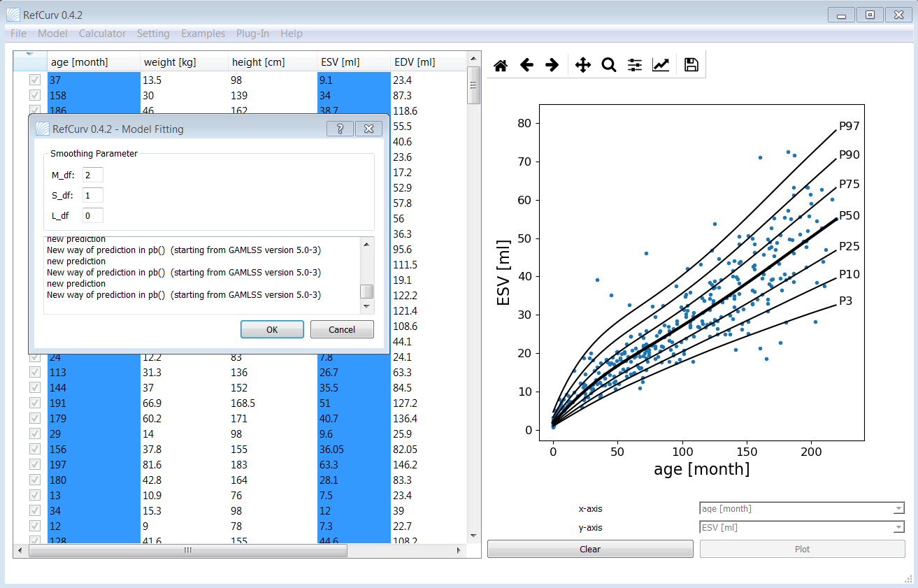Image resolution: width=918 pixels, height=588 pixels.
Task: Open the Help menu
Action: point(292,34)
